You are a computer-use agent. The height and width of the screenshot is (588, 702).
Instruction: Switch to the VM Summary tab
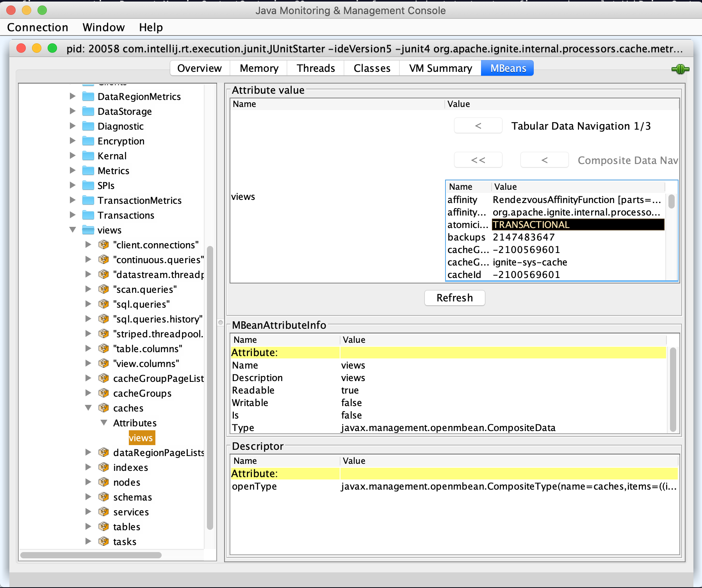click(x=440, y=68)
